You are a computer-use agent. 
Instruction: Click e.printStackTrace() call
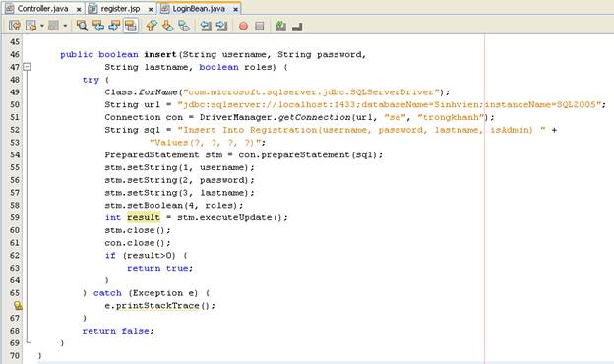pos(159,305)
